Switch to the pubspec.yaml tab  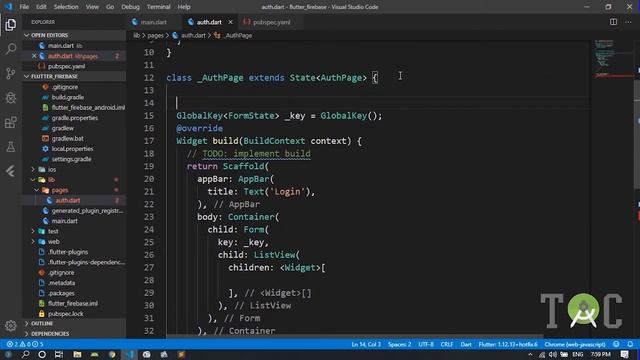click(x=271, y=22)
